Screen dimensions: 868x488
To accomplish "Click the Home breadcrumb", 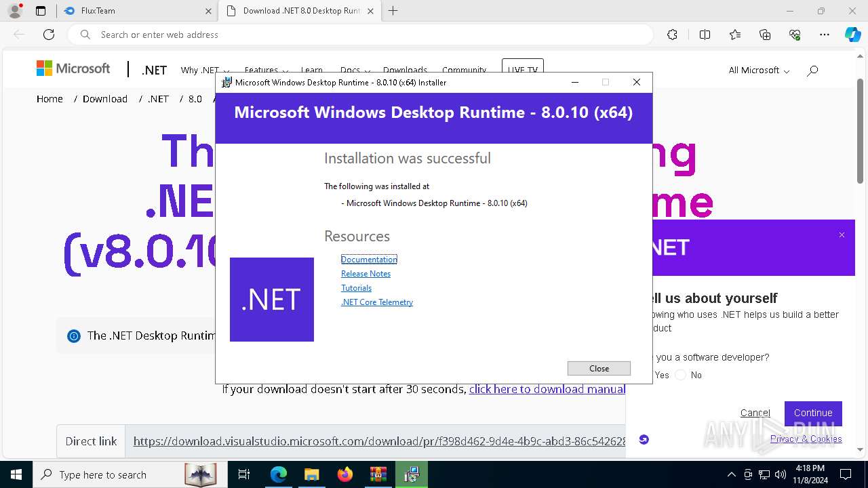I will click(50, 99).
